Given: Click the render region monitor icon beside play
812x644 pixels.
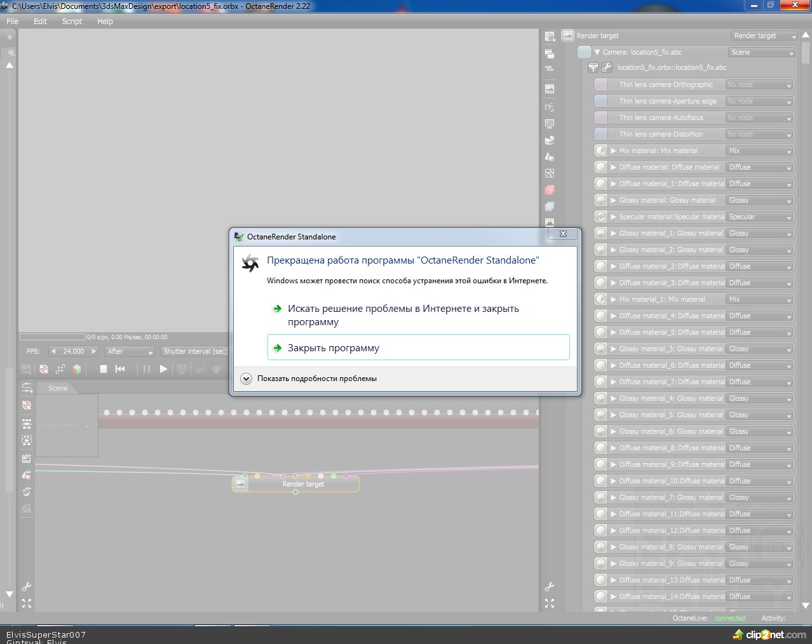Looking at the screenshot, I should click(x=182, y=369).
